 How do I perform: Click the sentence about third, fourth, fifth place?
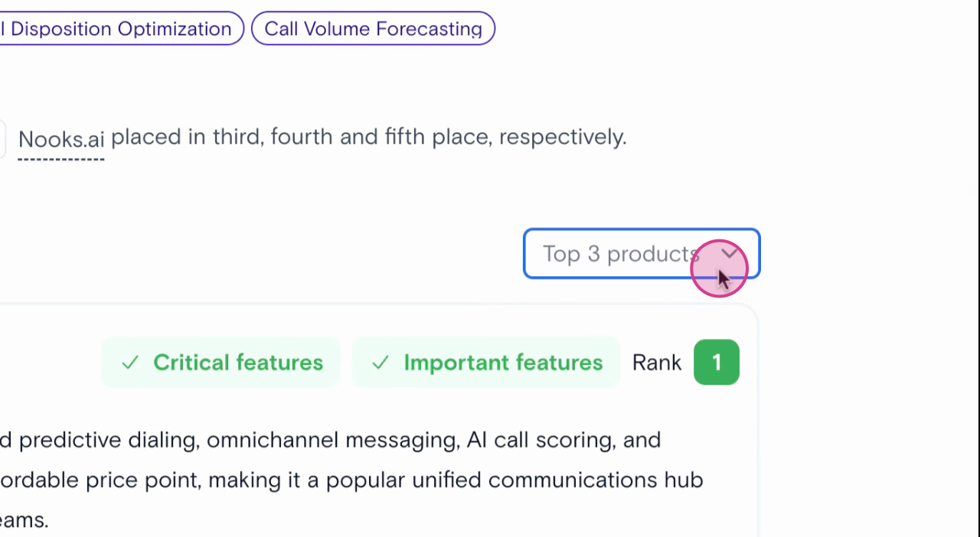pos(368,138)
